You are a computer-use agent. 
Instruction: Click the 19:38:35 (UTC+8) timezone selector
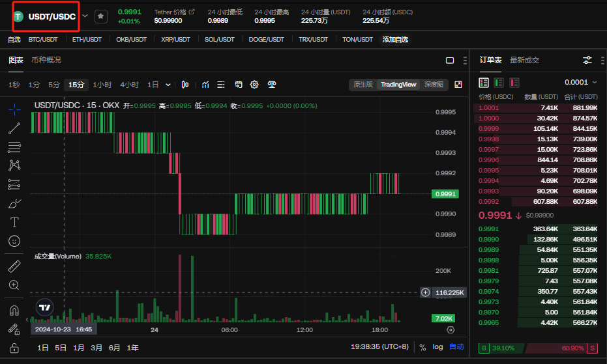point(379,346)
